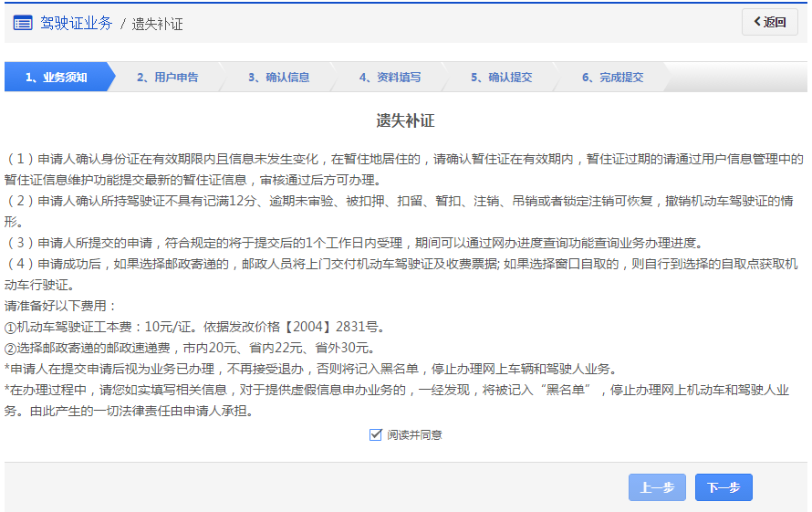Click the 遗失补证 page heading
Image resolution: width=812 pixels, height=512 pixels.
click(x=405, y=120)
